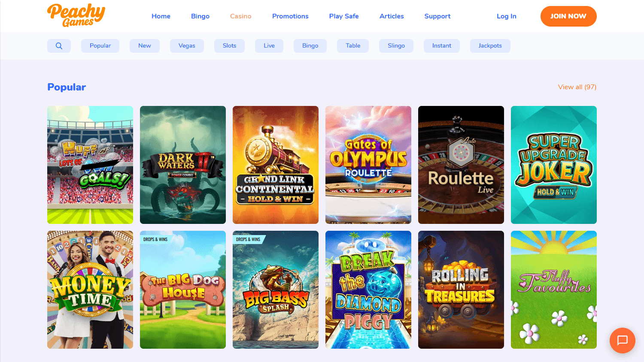Open the Play Safe page
644x362 pixels.
coord(344,16)
